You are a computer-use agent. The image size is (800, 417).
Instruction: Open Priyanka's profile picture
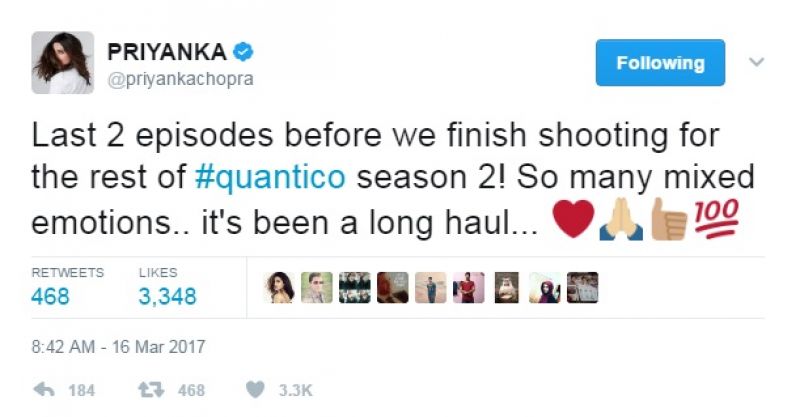click(x=63, y=63)
